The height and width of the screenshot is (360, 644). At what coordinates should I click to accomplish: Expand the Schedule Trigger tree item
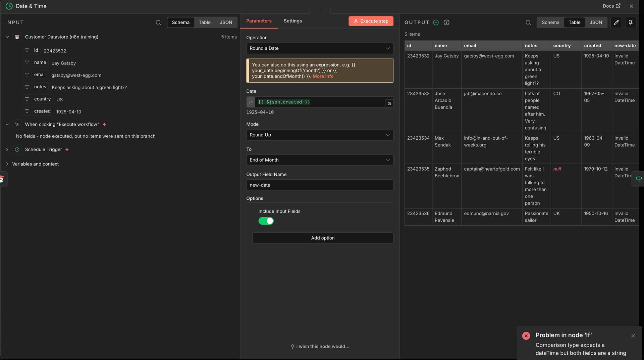(x=7, y=149)
